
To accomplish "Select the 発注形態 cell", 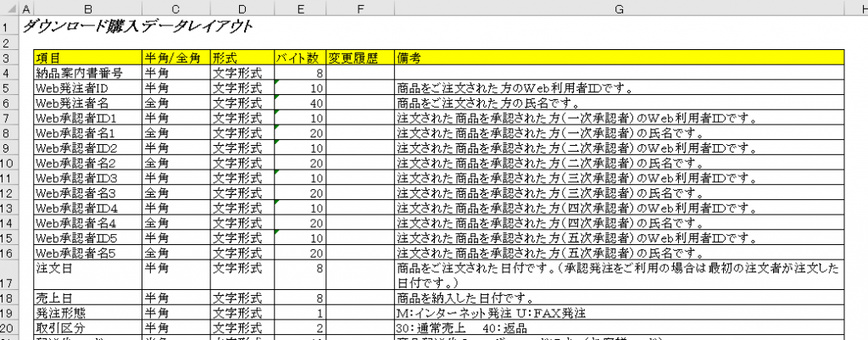I will coord(87,313).
